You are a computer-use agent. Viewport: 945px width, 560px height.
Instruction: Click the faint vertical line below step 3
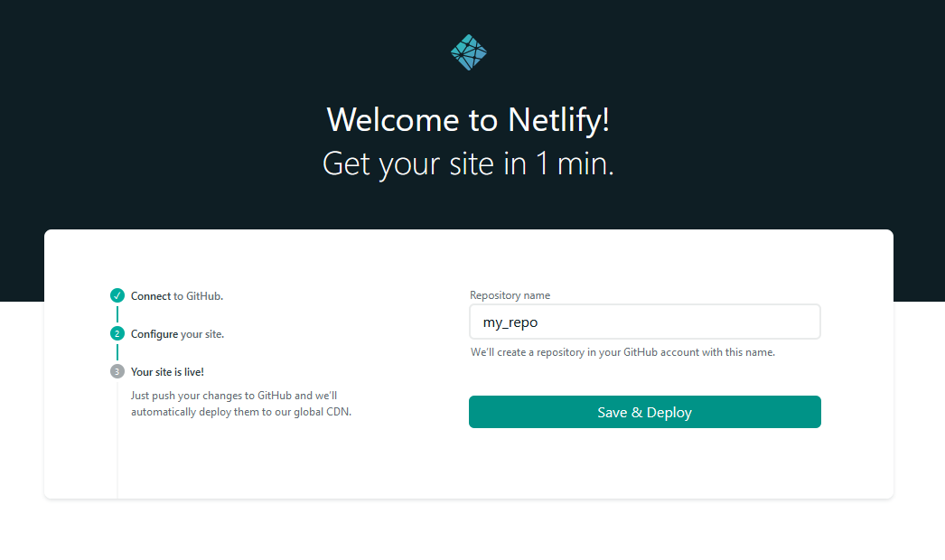[117, 443]
